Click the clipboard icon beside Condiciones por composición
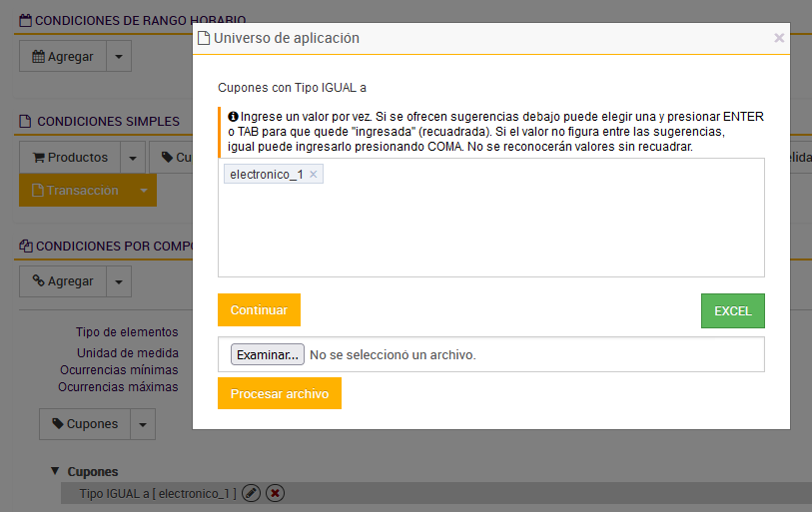 [26, 246]
